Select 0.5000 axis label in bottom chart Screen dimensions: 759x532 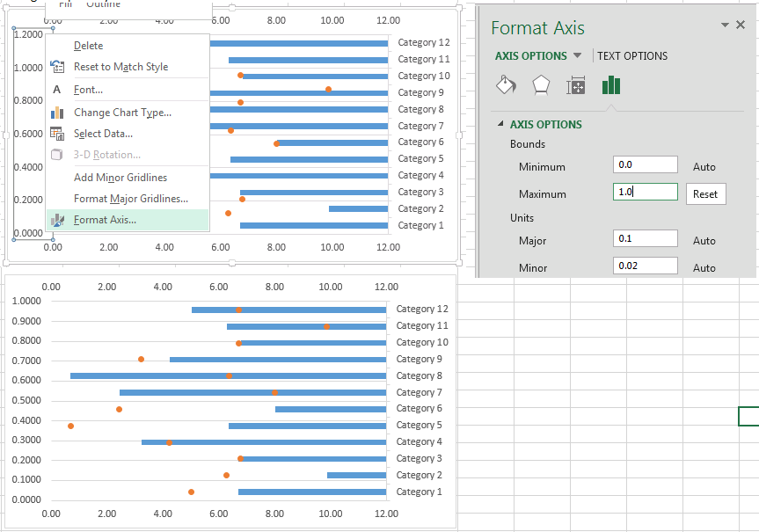click(26, 400)
